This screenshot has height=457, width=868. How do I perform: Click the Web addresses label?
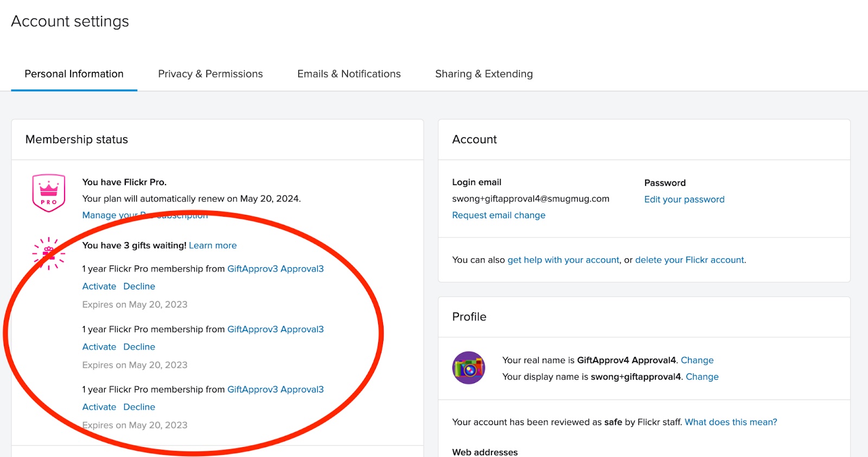[x=485, y=452]
